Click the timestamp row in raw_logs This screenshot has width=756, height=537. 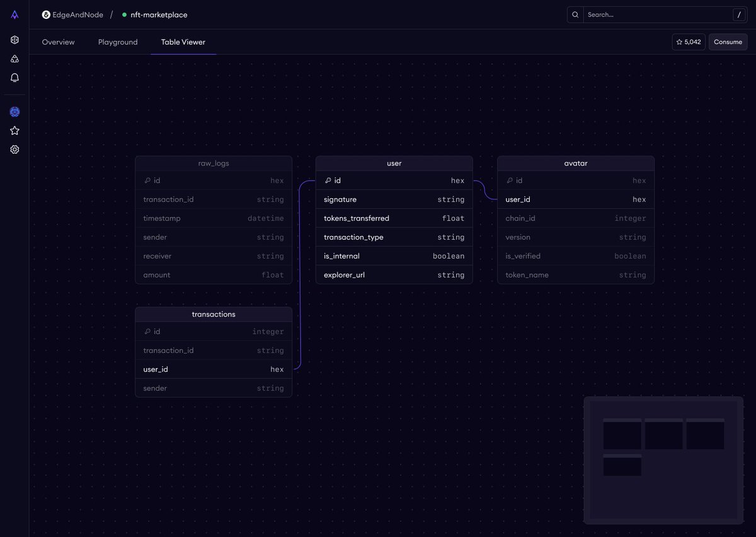pyautogui.click(x=214, y=218)
